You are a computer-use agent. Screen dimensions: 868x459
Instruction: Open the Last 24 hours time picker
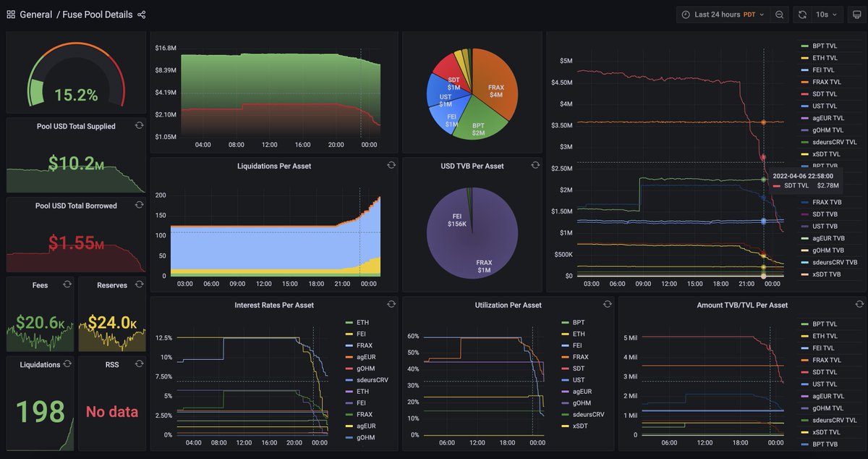pyautogui.click(x=723, y=14)
